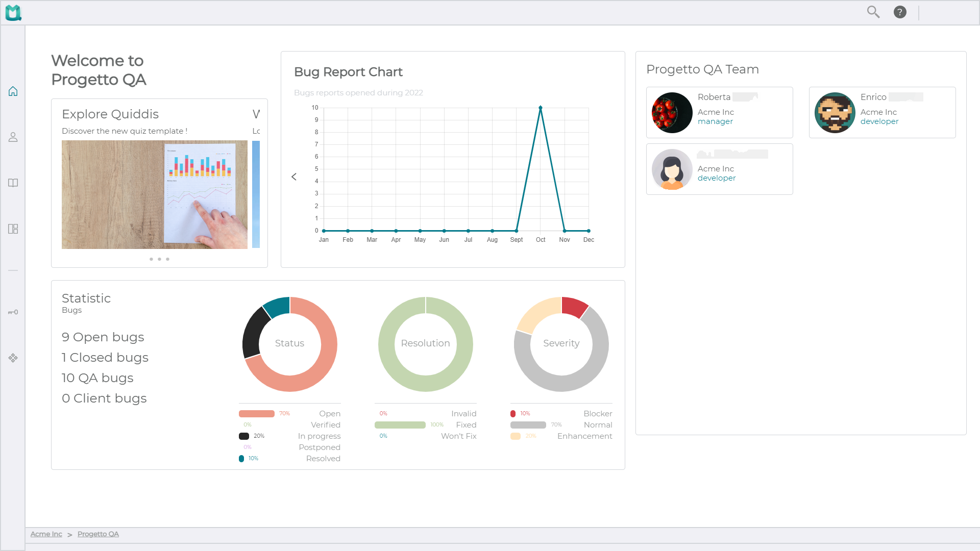Open the dashboard layout sidebar icon

point(13,229)
